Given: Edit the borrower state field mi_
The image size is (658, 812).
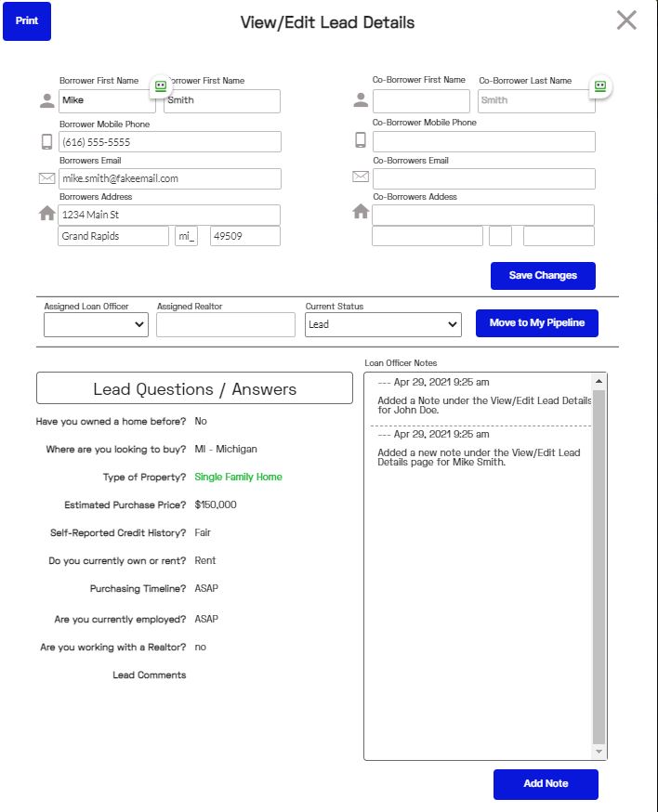Looking at the screenshot, I should click(x=186, y=236).
